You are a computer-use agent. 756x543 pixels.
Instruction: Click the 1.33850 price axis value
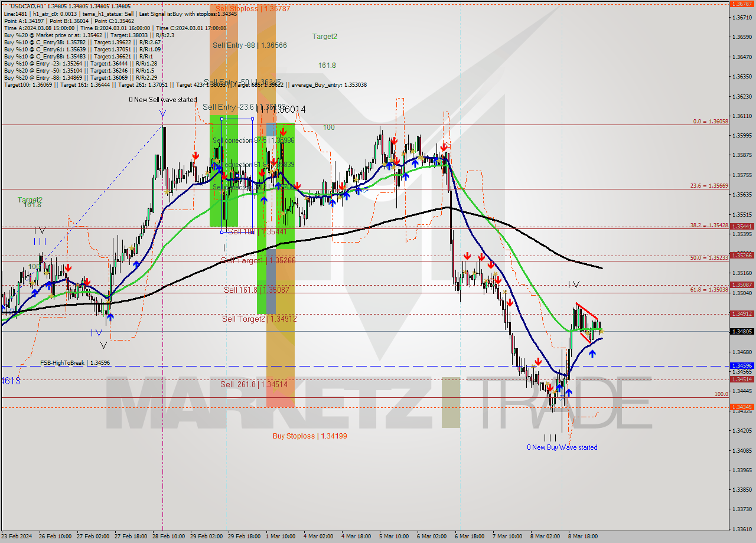point(741,489)
